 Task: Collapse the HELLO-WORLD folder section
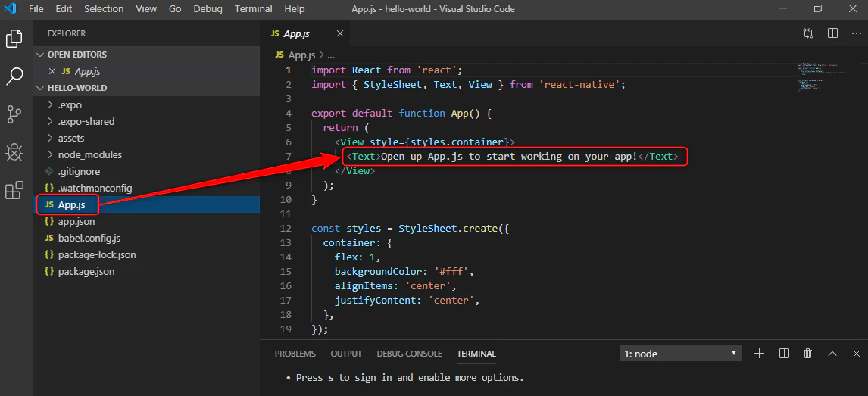(x=146, y=88)
